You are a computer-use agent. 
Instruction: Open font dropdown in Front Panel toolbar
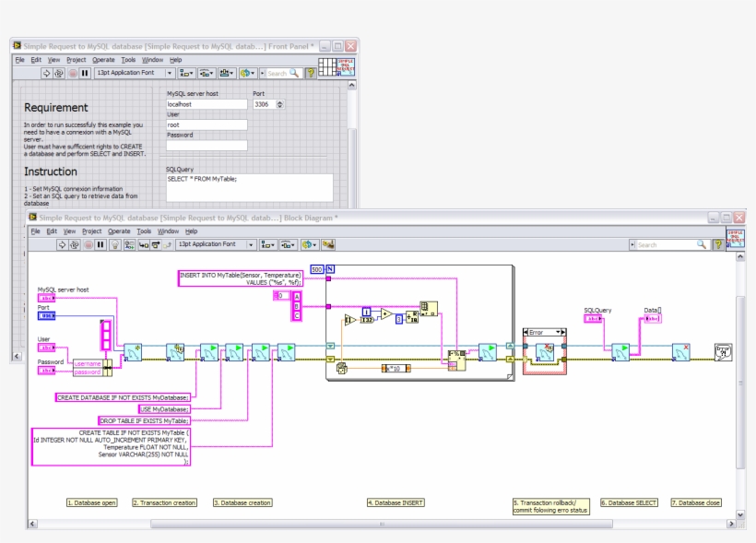coord(170,74)
